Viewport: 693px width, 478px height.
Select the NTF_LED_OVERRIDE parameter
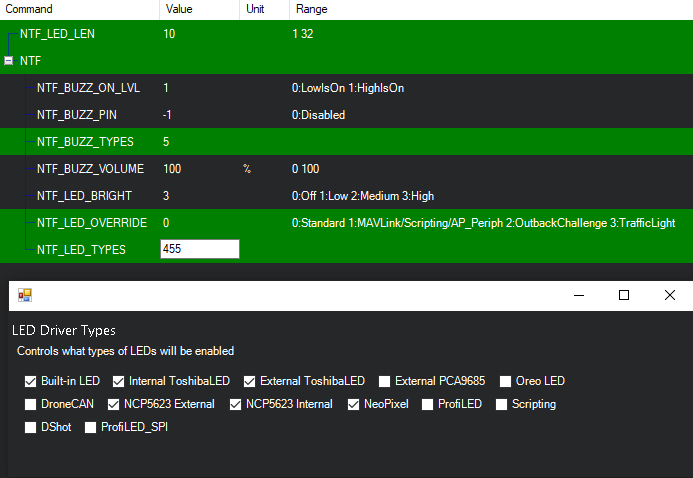click(x=92, y=223)
